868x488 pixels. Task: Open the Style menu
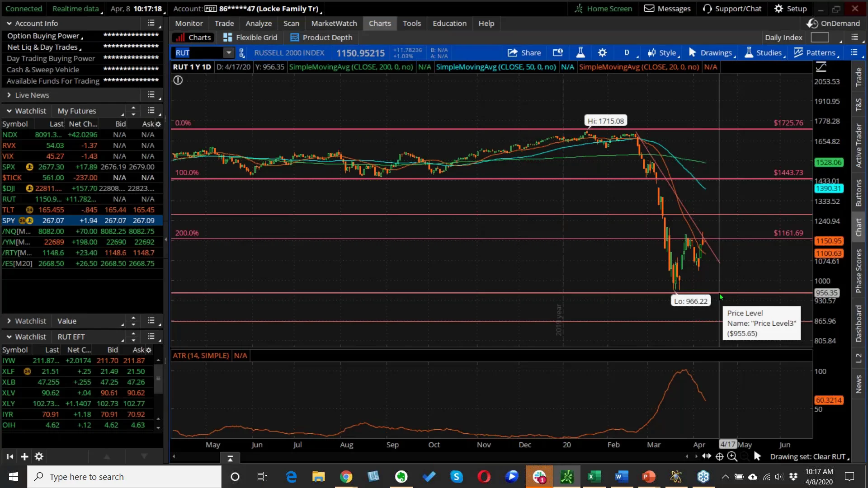pos(662,53)
